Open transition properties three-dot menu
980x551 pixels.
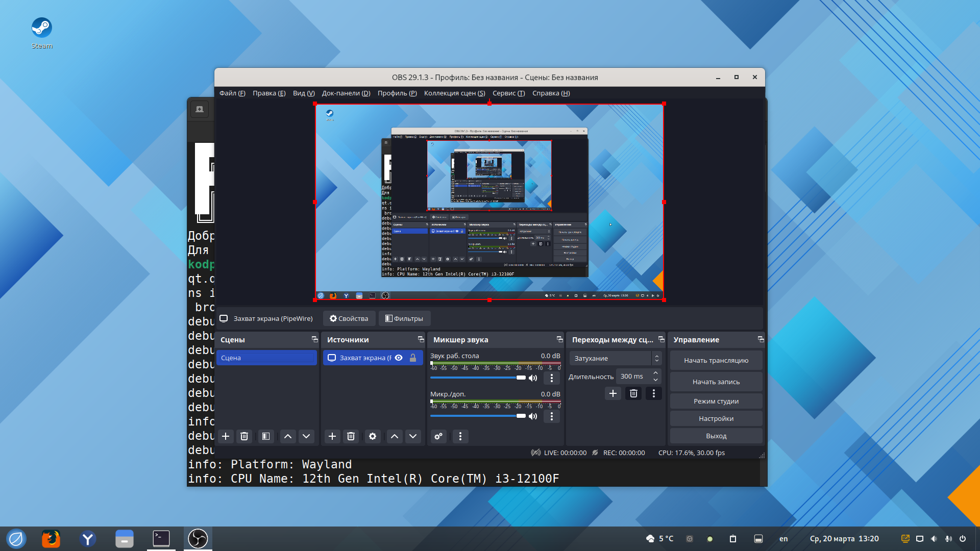654,393
